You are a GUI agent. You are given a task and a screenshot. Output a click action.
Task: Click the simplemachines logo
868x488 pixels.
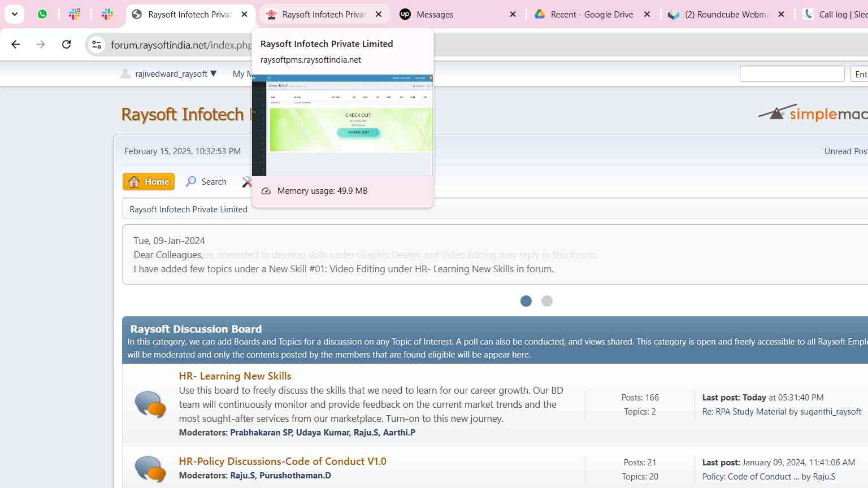[813, 114]
